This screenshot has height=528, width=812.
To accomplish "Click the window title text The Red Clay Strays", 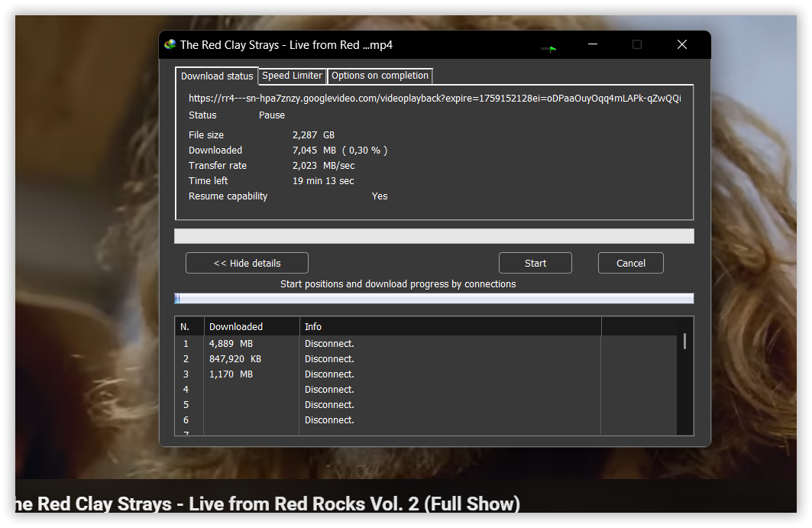I will point(286,45).
